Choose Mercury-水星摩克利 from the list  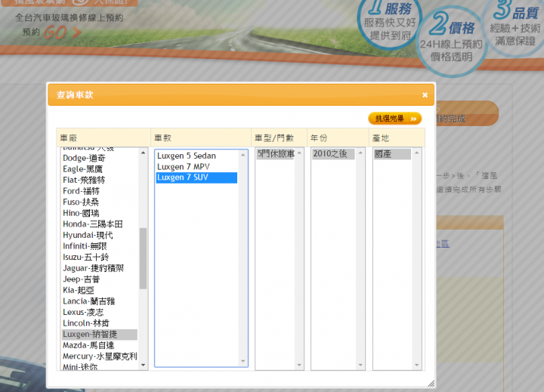pyautogui.click(x=100, y=357)
